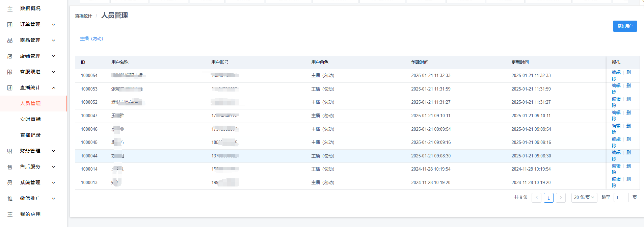The image size is (644, 227).
Task: Edit user 1000053 via 编辑
Action: point(616,85)
